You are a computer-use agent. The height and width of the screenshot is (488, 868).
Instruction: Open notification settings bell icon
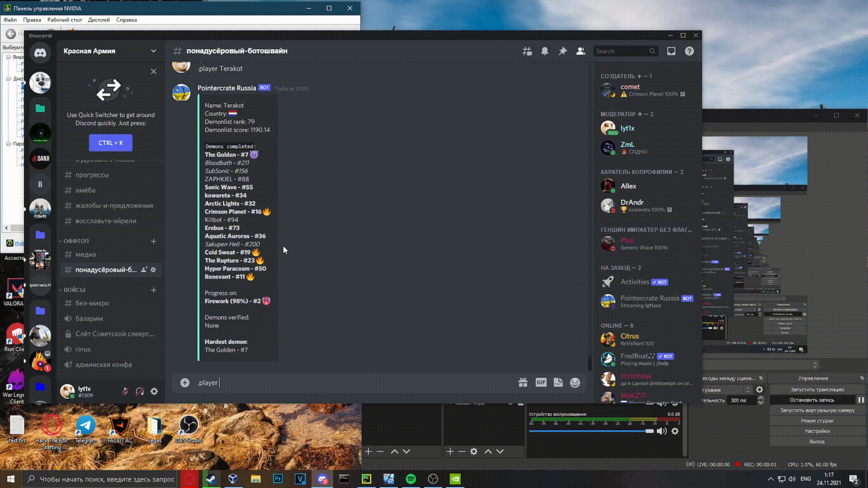[544, 51]
